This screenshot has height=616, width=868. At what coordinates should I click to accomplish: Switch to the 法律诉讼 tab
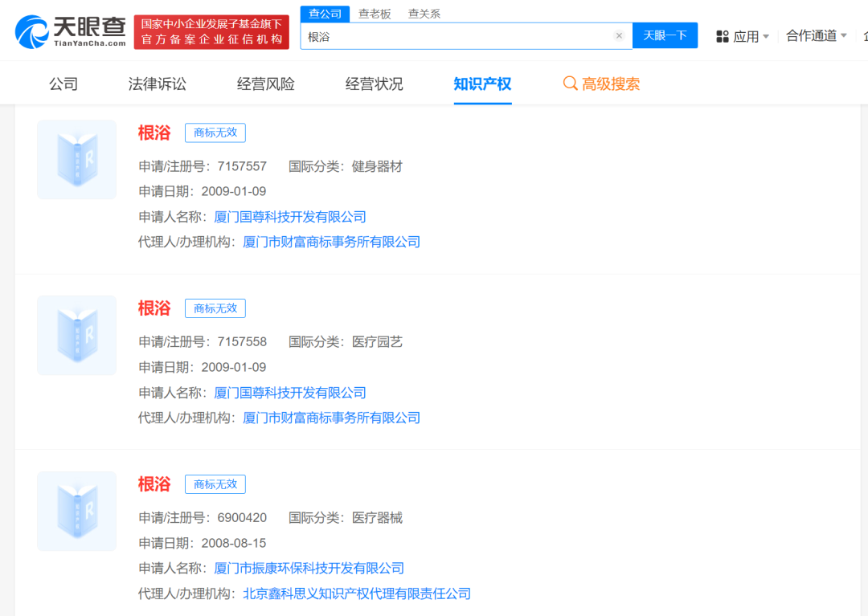[x=158, y=84]
